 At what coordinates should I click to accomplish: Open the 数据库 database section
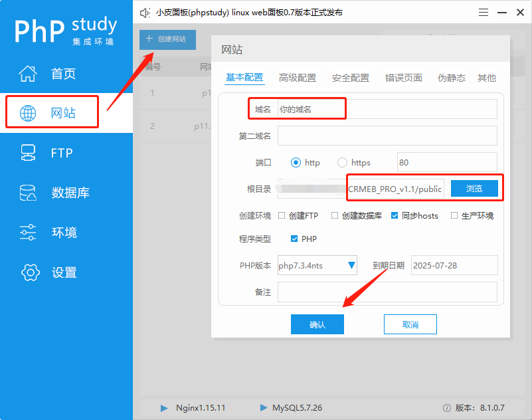66,193
